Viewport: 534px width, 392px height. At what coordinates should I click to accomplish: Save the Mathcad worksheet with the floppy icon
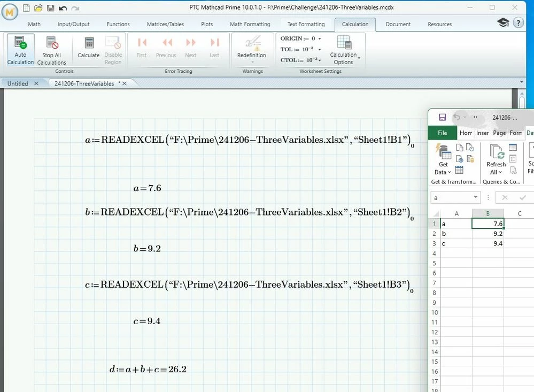click(x=50, y=8)
